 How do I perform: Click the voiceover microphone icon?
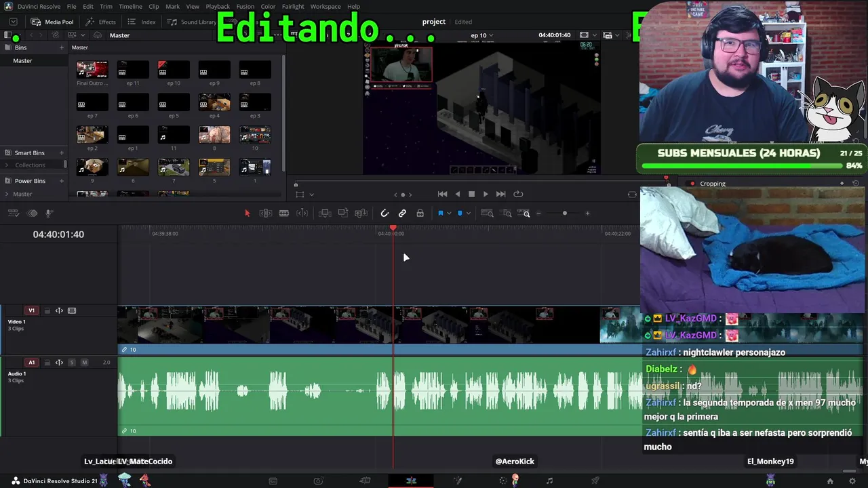click(50, 213)
